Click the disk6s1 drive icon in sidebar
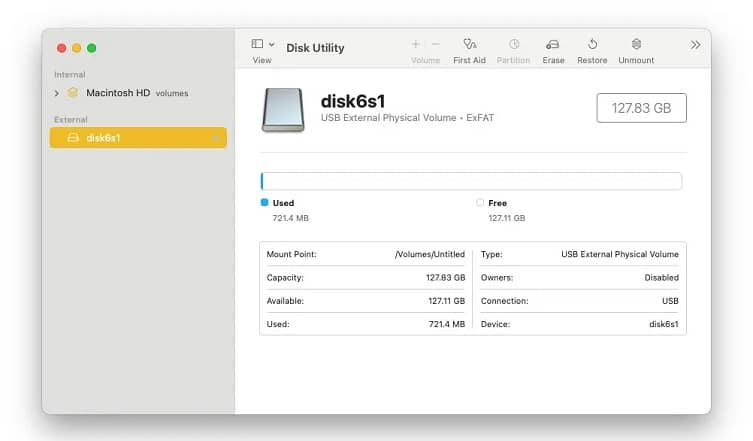Screen dimensions: 753x441 pyautogui.click(x=73, y=138)
